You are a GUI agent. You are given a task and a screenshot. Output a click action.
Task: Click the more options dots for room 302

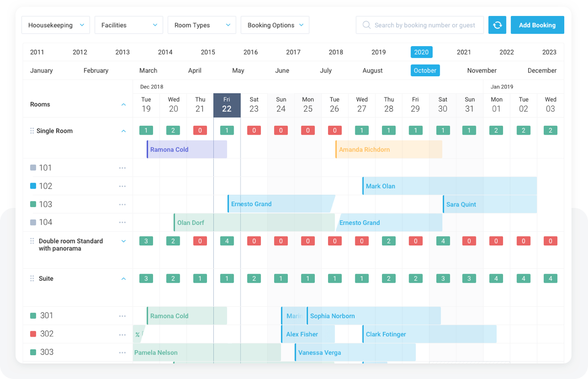click(x=122, y=334)
